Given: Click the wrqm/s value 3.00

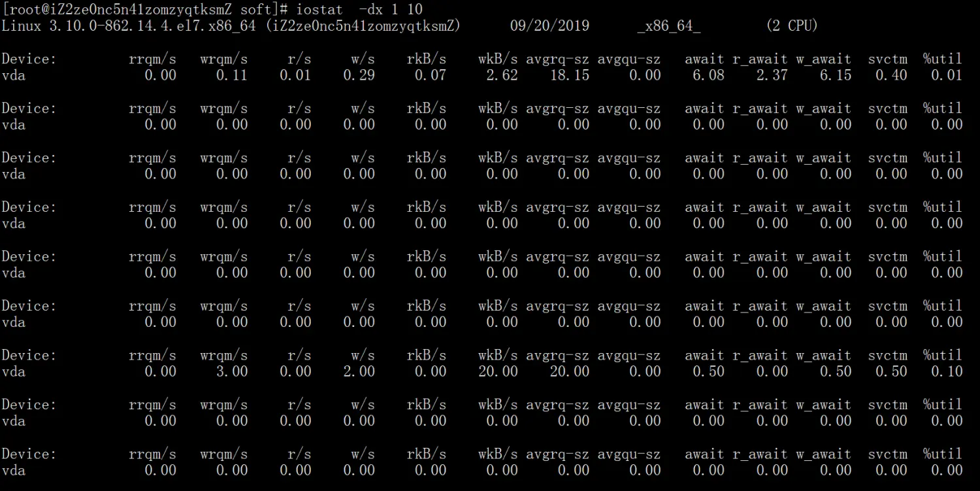Looking at the screenshot, I should (x=231, y=371).
